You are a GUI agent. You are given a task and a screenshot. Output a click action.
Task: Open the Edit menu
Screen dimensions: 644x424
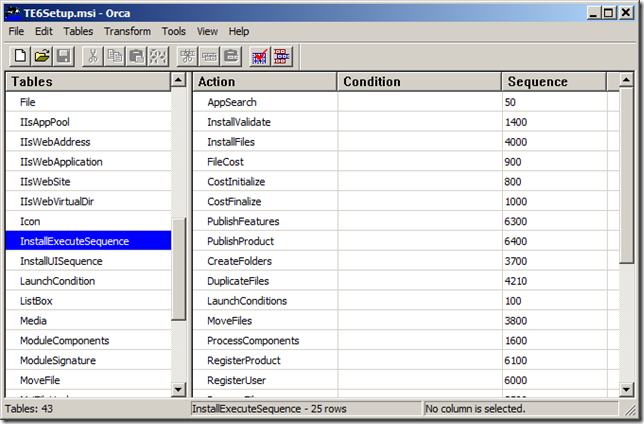(x=44, y=31)
